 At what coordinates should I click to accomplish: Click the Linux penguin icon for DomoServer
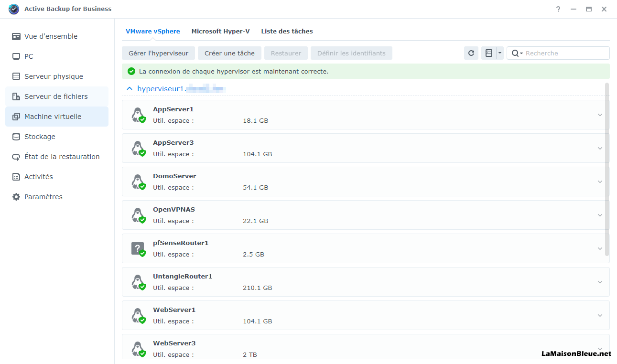pyautogui.click(x=138, y=182)
